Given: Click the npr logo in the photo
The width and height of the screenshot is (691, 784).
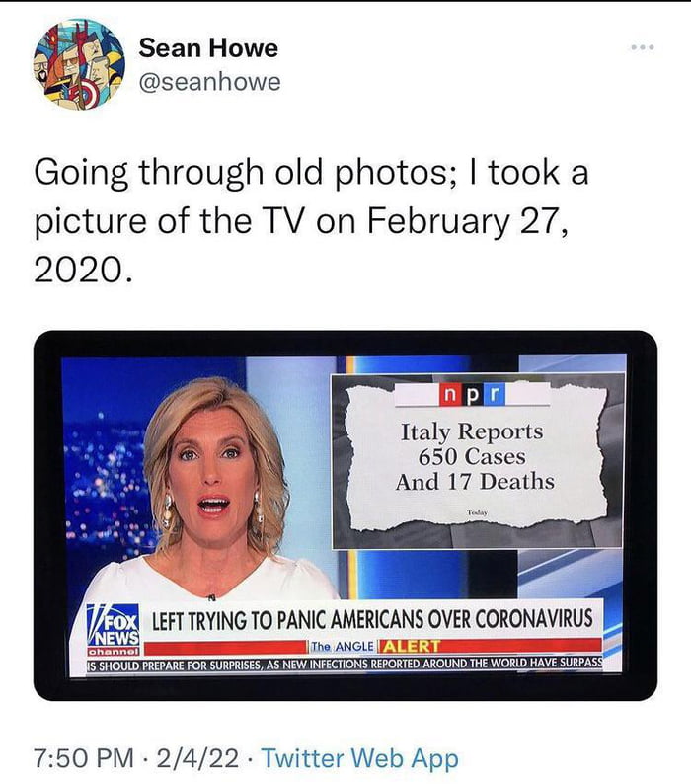Looking at the screenshot, I should pos(472,395).
